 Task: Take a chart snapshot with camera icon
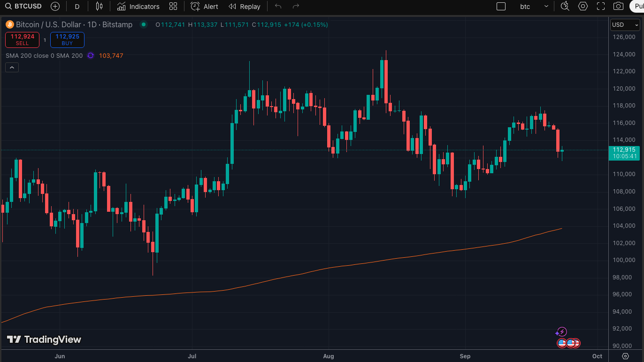(619, 7)
